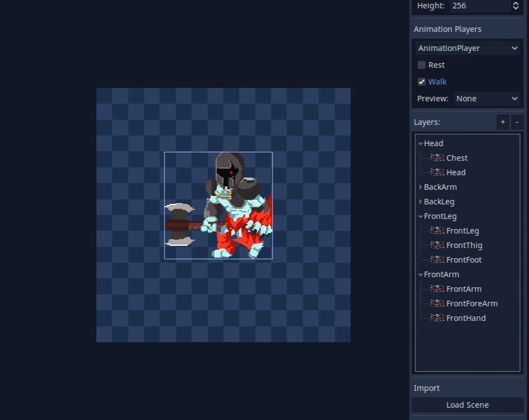Viewport: 529px width, 420px height.
Task: Open the AnimationPlayer dropdown
Action: pos(467,48)
